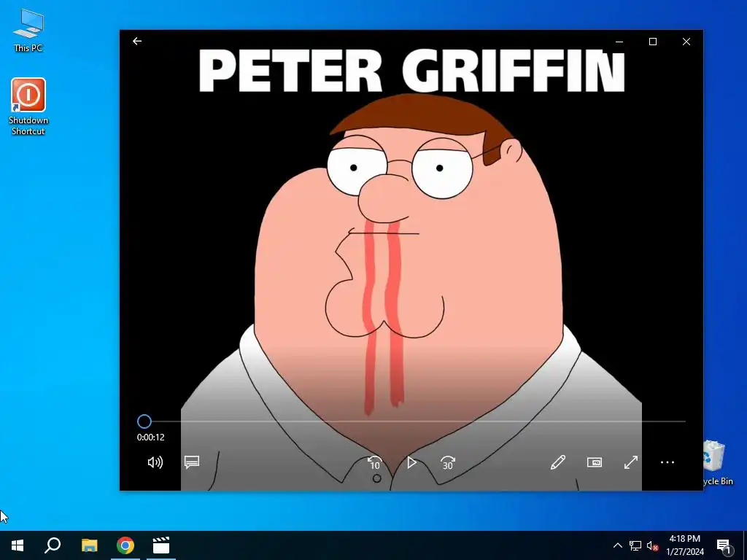Open the pencil edit menu
This screenshot has height=560, width=747.
click(x=558, y=462)
